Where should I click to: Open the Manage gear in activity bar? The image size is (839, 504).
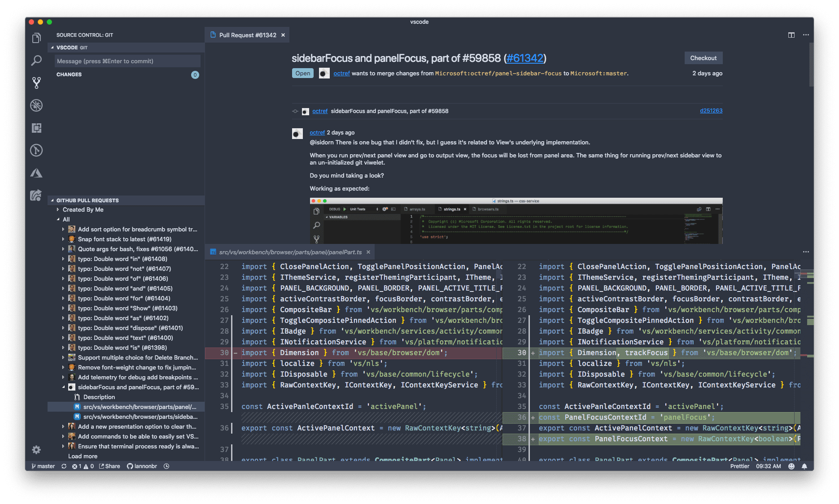pyautogui.click(x=36, y=449)
